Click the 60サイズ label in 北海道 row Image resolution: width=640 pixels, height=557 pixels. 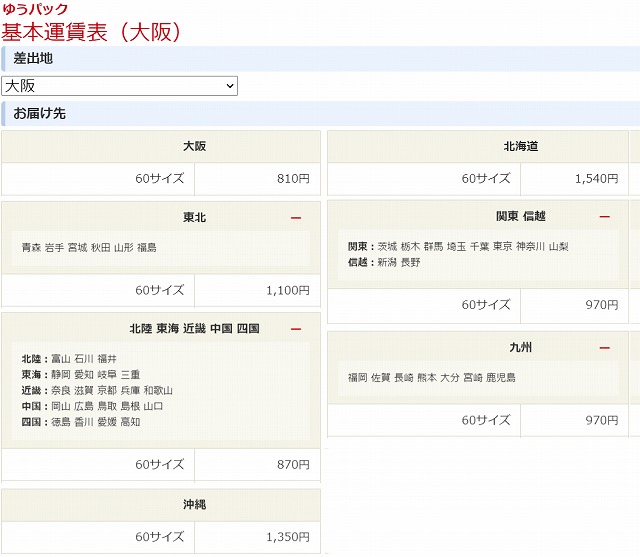[486, 178]
